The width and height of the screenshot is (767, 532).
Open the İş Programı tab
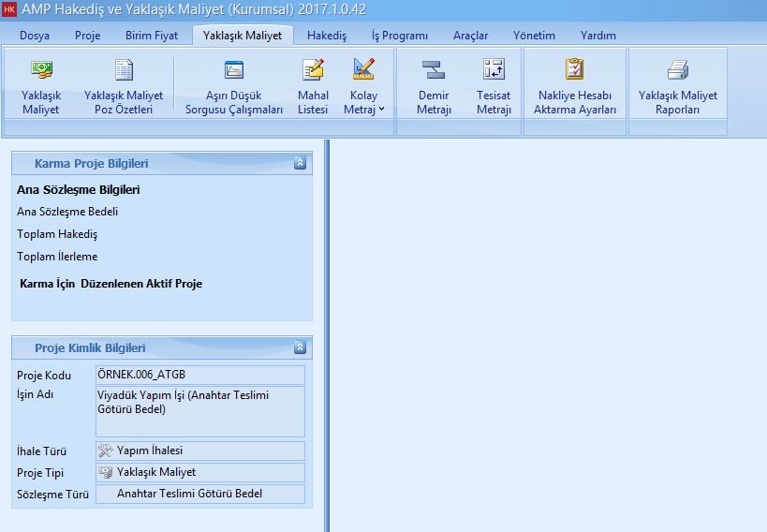pos(400,36)
